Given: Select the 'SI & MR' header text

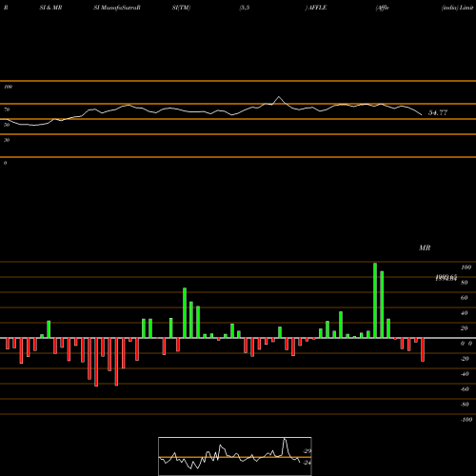Looking at the screenshot, I should click(50, 8).
